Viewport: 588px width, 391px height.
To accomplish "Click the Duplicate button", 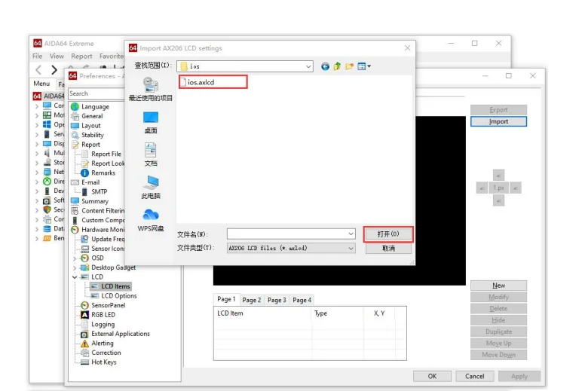I will pyautogui.click(x=498, y=331).
